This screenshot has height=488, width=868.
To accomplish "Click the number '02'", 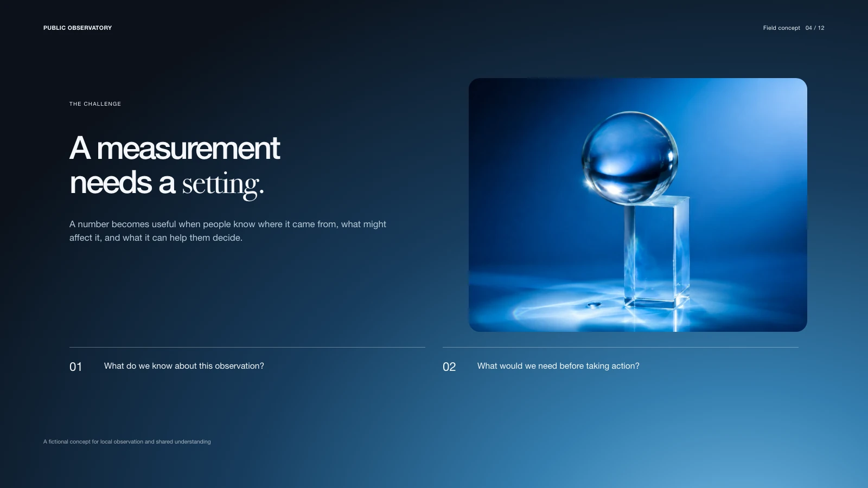I will (x=449, y=367).
